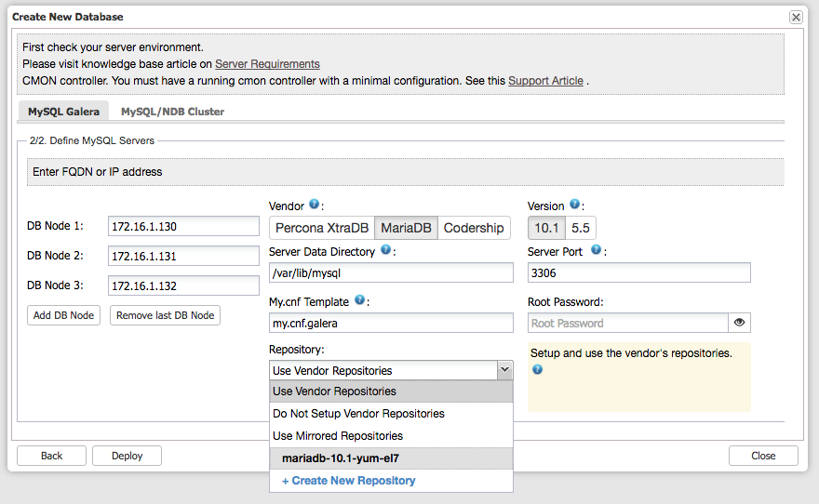Screen dimensions: 819x504
Task: Click the My.cnf Template help icon
Action: (x=359, y=300)
